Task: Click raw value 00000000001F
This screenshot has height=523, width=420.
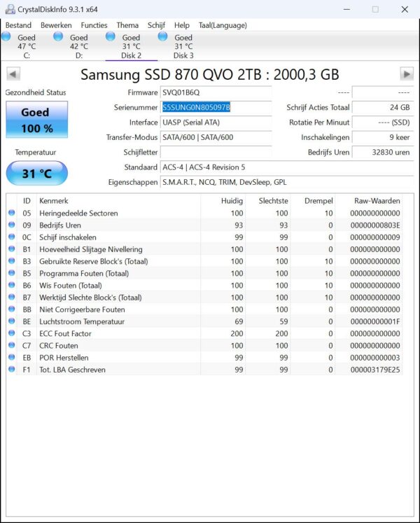Action: coord(375,321)
